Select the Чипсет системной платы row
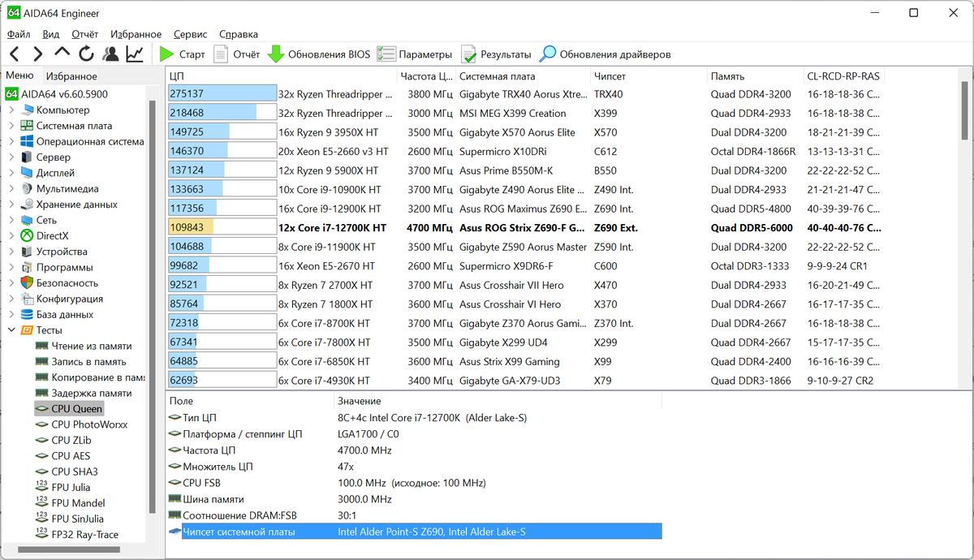Screen dimensions: 974x560 414,532
